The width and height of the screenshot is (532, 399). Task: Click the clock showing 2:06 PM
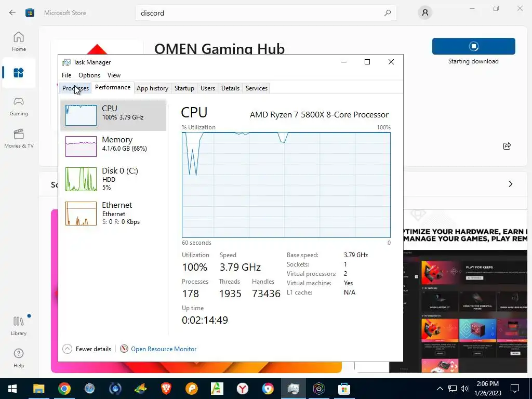coord(487,384)
